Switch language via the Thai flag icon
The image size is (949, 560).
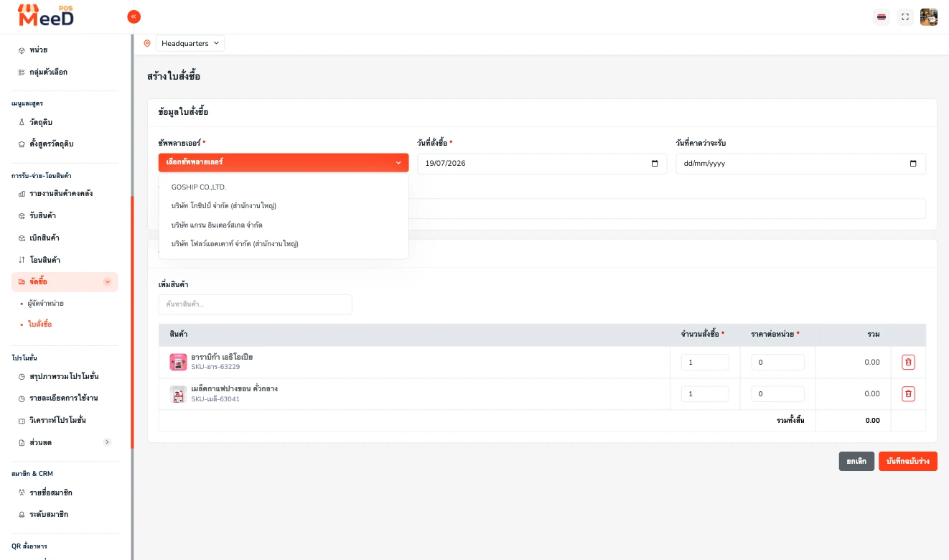882,17
